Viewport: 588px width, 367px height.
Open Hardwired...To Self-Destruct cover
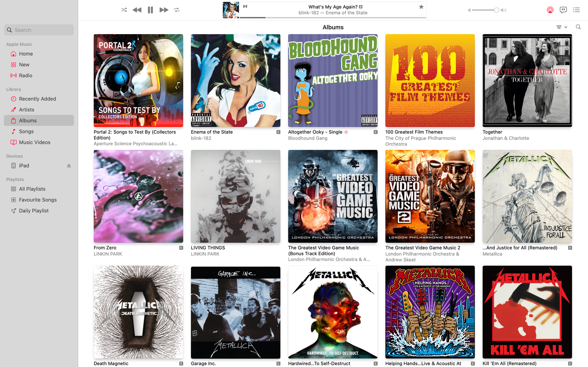pos(333,312)
